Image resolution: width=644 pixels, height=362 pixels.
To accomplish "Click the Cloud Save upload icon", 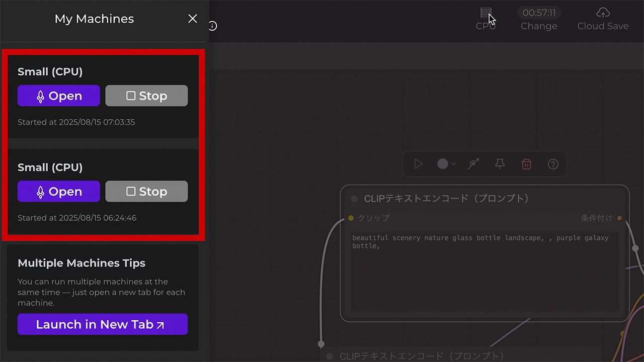I will (602, 13).
